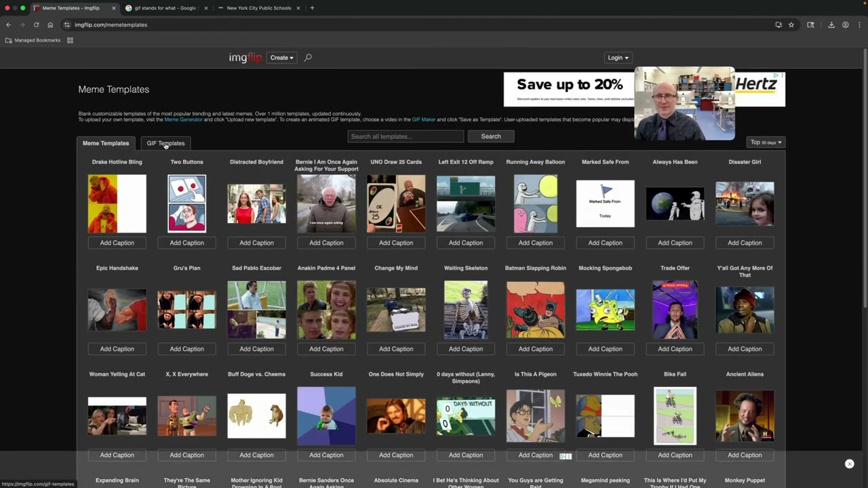Screen dimensions: 868x488
Task: Switch to New York City Public Schools tab
Action: point(258,8)
